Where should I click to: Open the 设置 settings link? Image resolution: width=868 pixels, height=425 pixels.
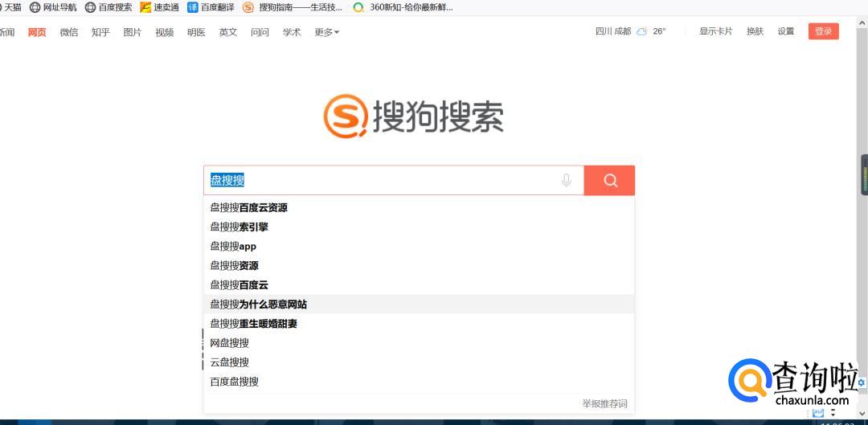[785, 31]
